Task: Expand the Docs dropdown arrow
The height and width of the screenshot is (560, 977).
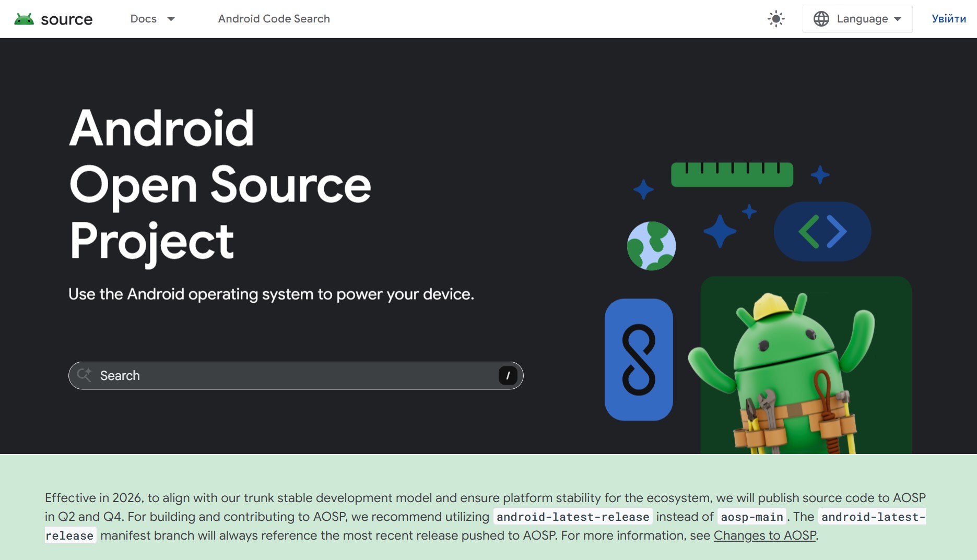Action: [x=171, y=19]
